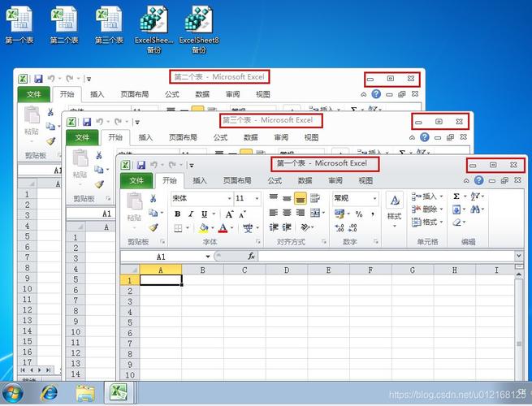Open 对齐方式 dialog launcher in 第一个表
Screen dimensions: 532x406
point(324,242)
